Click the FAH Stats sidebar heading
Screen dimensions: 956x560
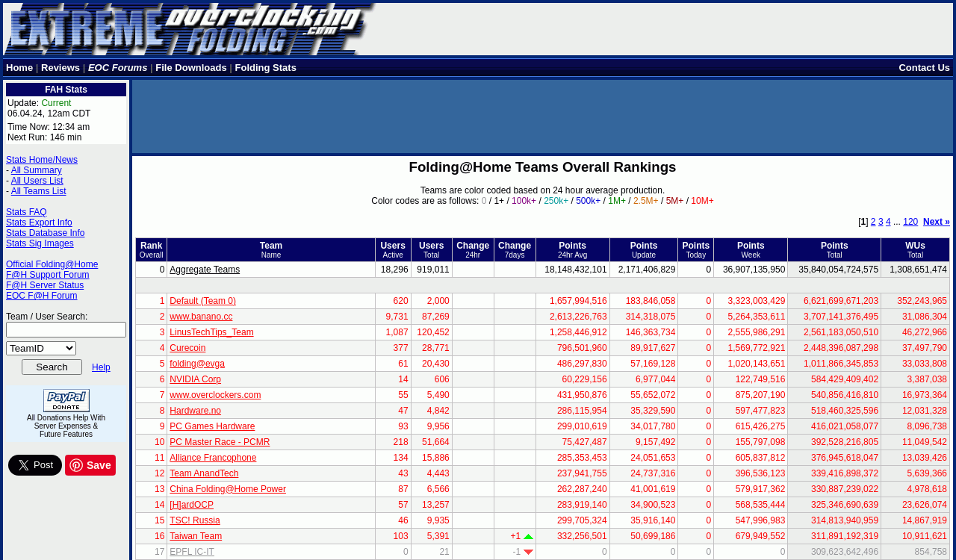coord(66,90)
